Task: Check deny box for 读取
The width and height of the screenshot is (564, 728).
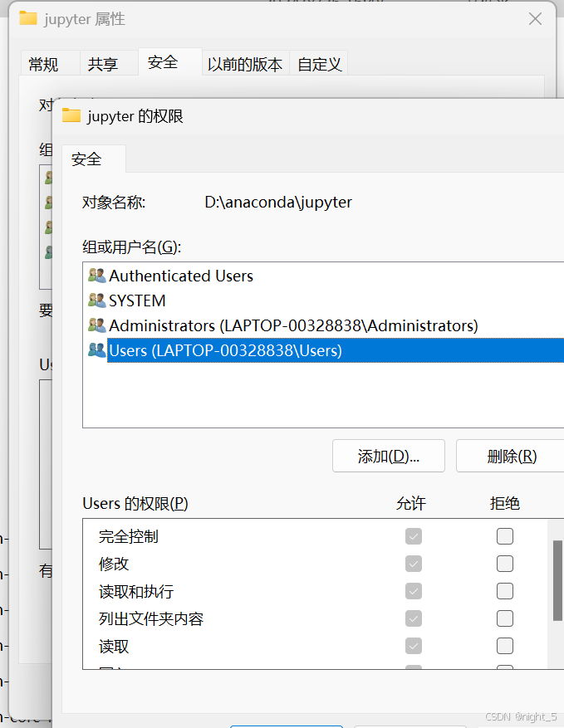Action: (x=505, y=646)
